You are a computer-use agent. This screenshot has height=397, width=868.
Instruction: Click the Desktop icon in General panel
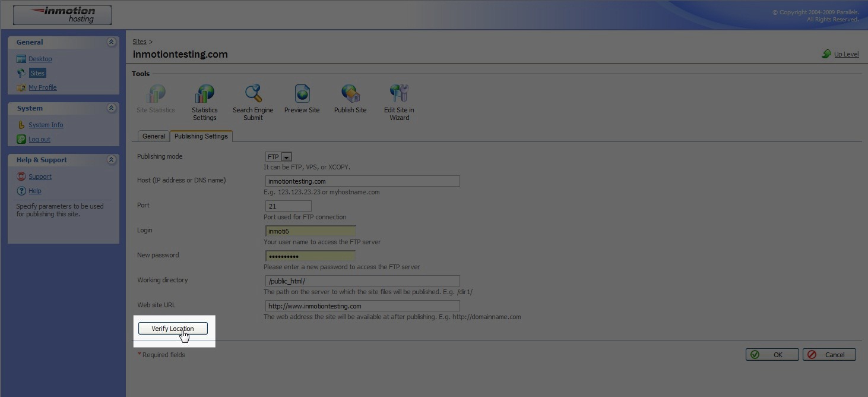(21, 59)
